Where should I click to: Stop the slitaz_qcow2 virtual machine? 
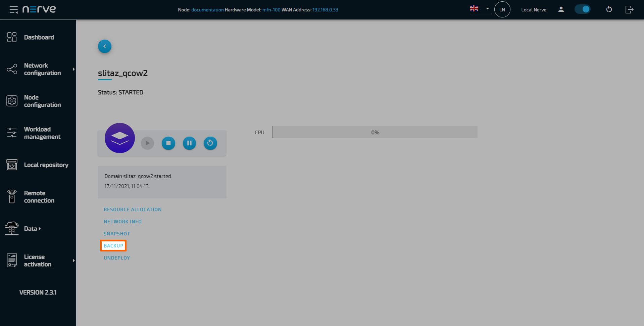tap(168, 143)
